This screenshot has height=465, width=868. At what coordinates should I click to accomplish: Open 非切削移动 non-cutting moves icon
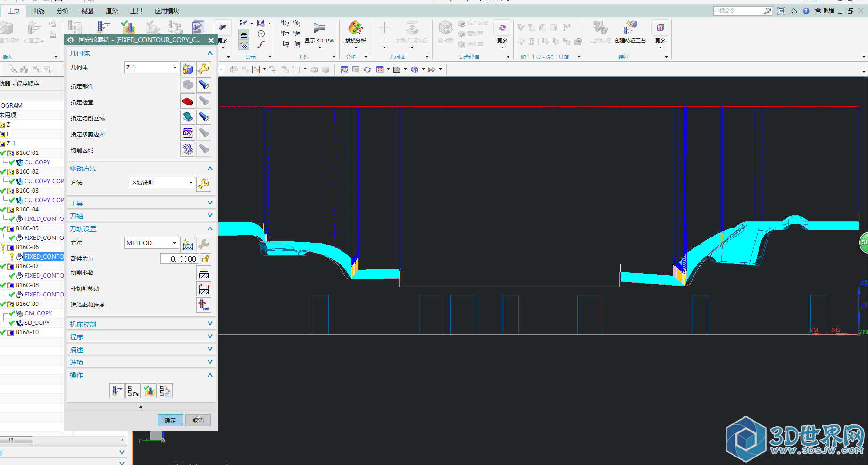click(204, 289)
